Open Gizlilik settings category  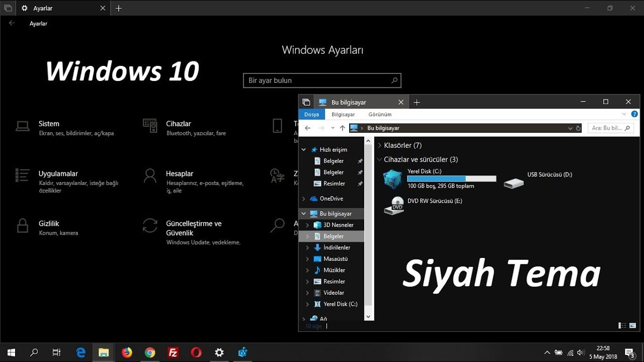pos(47,227)
